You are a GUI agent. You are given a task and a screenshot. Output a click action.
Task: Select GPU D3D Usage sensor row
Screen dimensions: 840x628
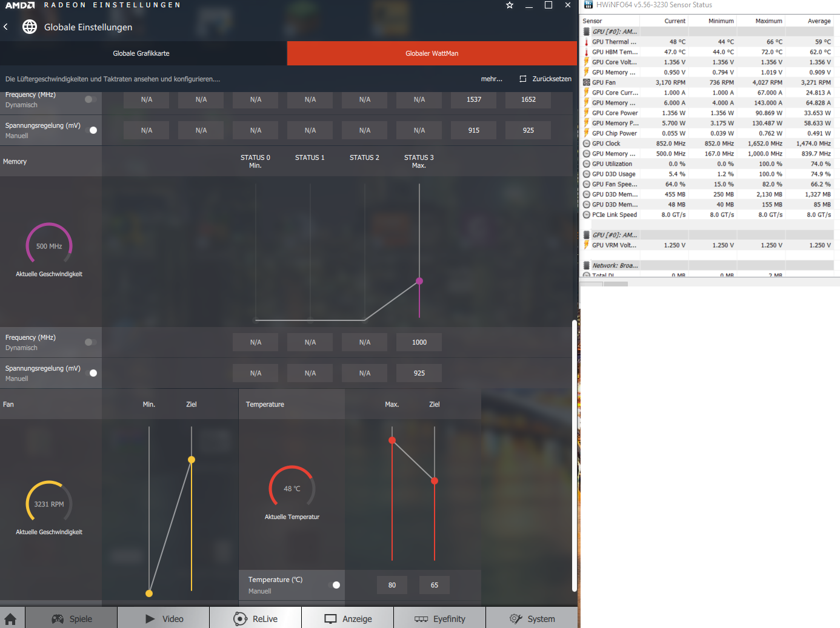click(707, 174)
